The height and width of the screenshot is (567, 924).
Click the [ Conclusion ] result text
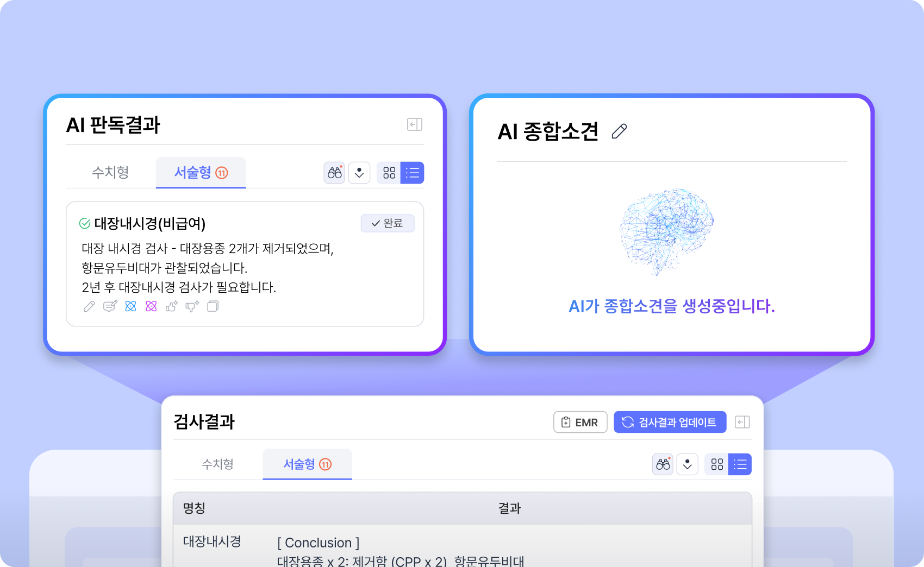click(319, 543)
